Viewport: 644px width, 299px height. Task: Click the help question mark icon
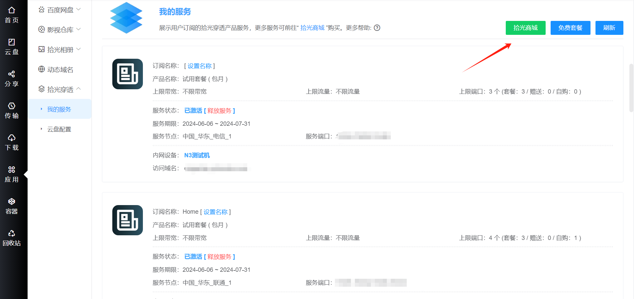click(377, 28)
